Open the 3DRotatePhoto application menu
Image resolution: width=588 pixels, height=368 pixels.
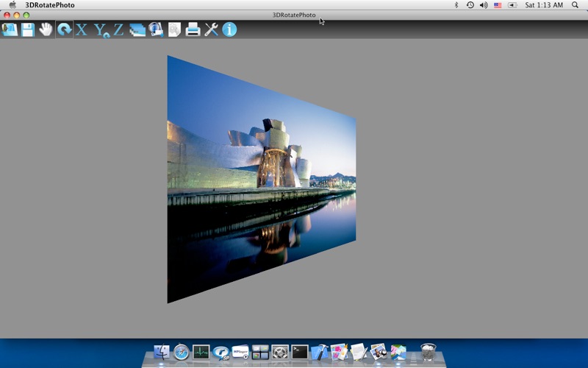tap(50, 5)
